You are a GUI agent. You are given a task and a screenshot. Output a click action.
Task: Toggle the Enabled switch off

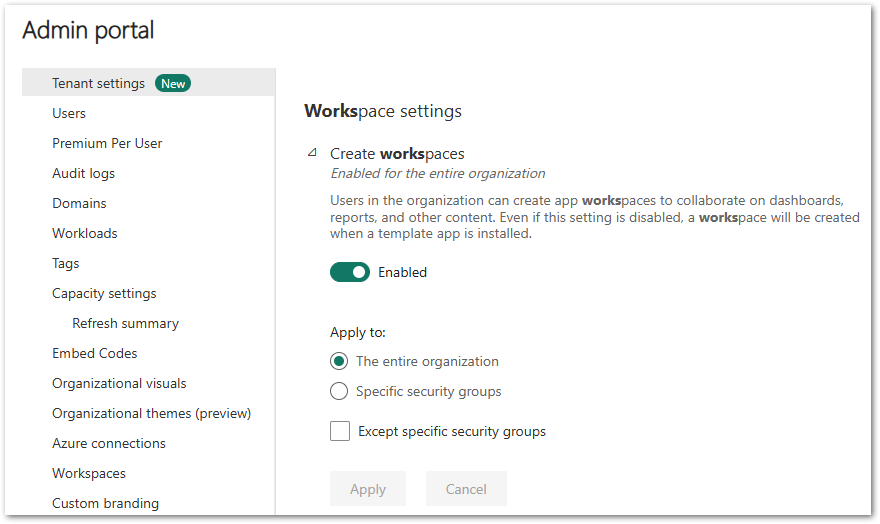point(350,272)
